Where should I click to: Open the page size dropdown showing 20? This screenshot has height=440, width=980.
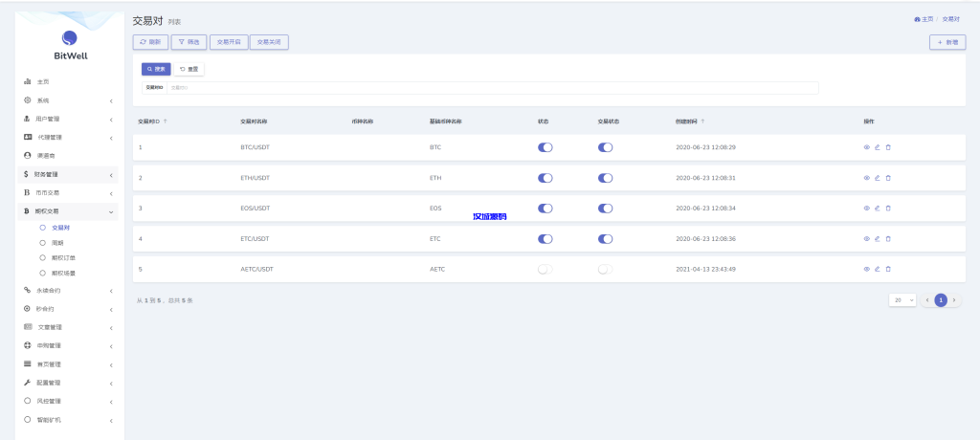pyautogui.click(x=902, y=300)
